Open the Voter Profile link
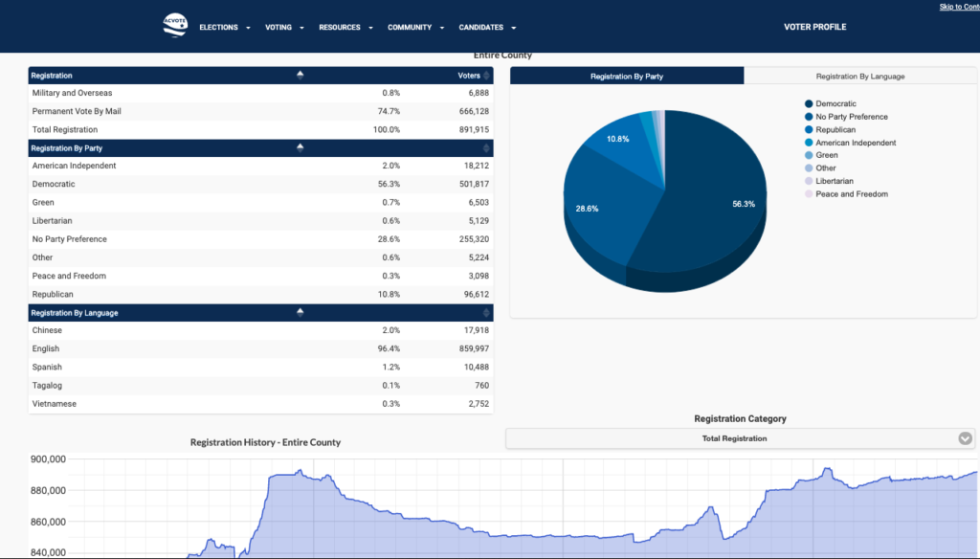980x559 pixels. click(x=814, y=28)
